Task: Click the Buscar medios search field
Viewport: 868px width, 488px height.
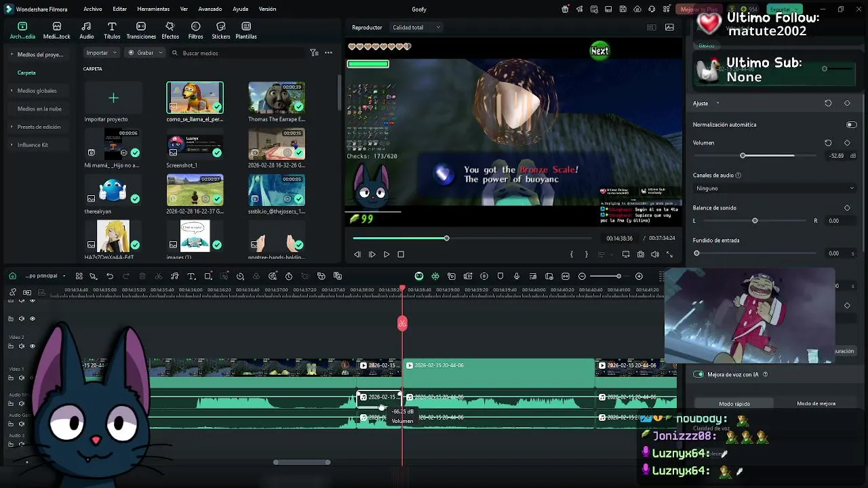Action: point(237,53)
